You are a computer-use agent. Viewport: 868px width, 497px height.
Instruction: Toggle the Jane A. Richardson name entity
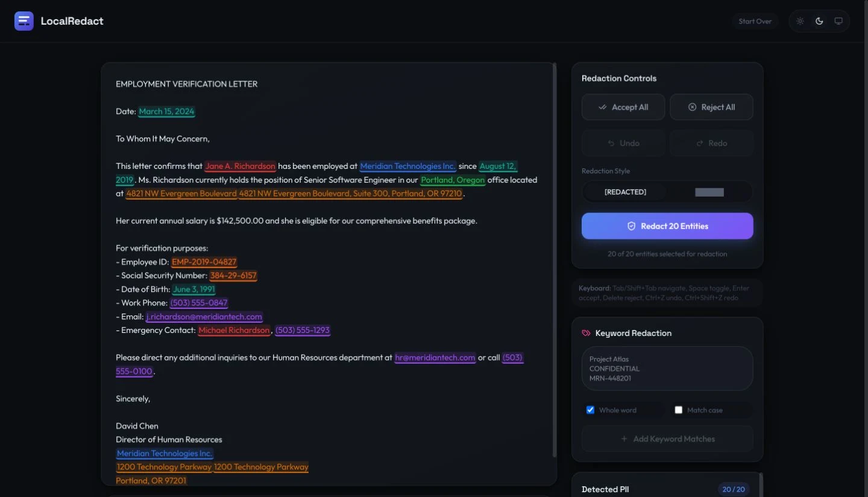click(241, 166)
